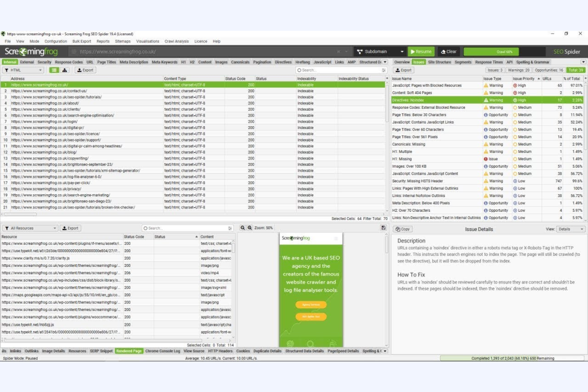The image size is (588, 392).
Task: Click the opportunity icon for Images: Over 100 KB
Action: (486, 166)
